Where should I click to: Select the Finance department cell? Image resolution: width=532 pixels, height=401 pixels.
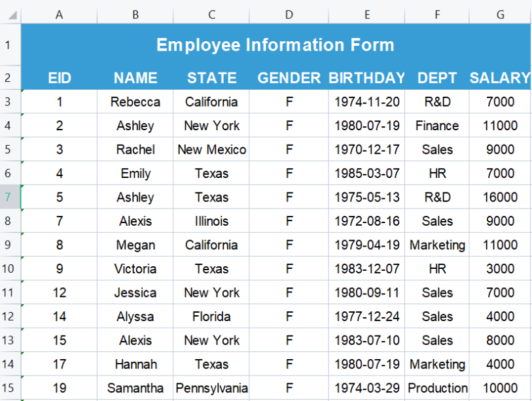pyautogui.click(x=437, y=126)
